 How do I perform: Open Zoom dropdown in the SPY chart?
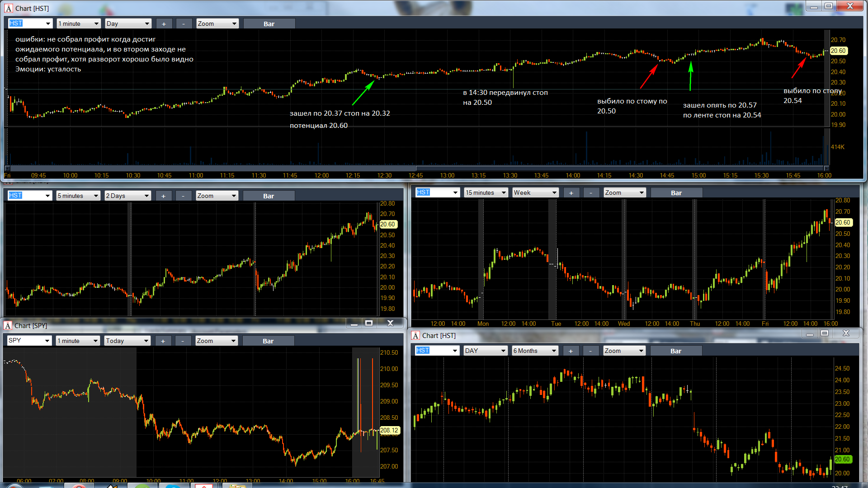click(217, 341)
